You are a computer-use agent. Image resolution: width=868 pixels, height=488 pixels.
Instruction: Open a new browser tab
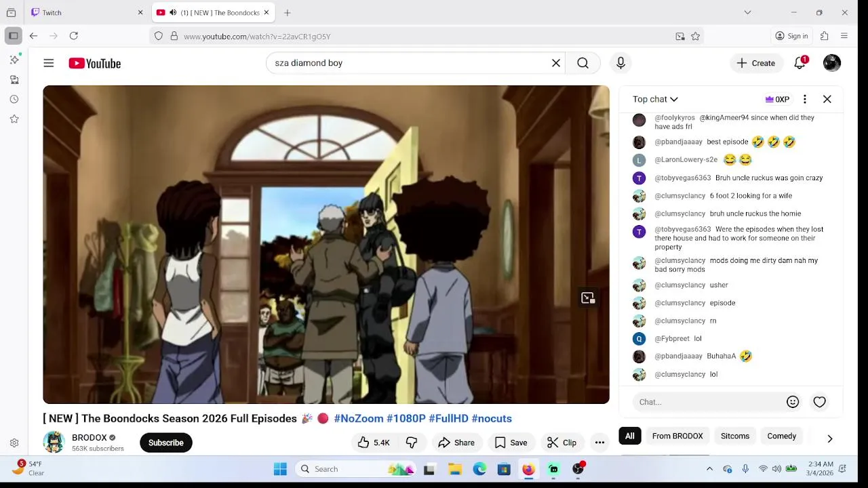click(x=288, y=12)
